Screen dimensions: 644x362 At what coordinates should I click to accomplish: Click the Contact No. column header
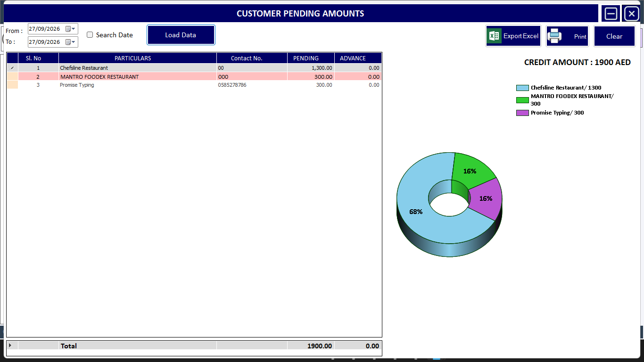(252, 58)
